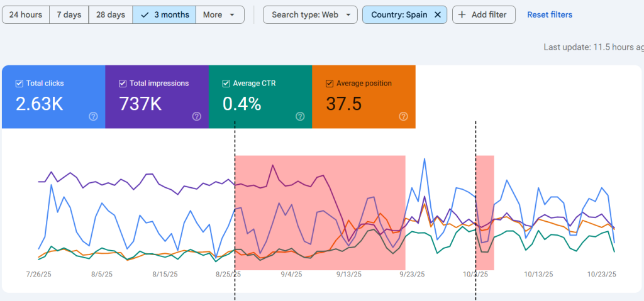Open the More date range dropdown
This screenshot has width=644, height=301.
[219, 14]
